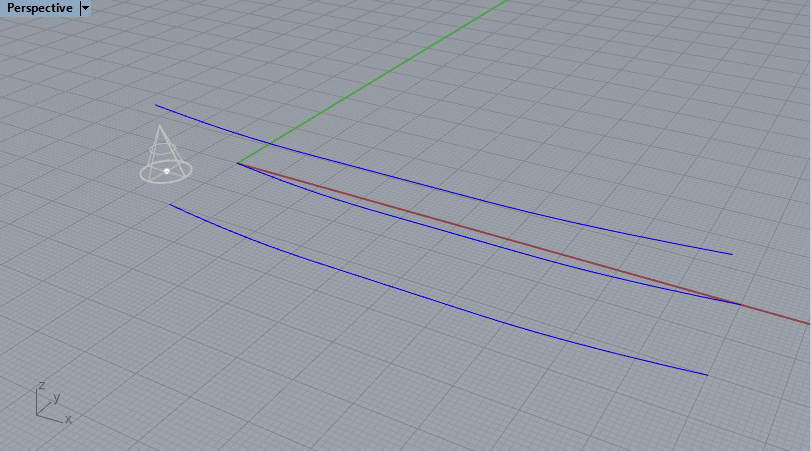
Task: Click the Perspective viewport title label
Action: pyautogui.click(x=39, y=8)
